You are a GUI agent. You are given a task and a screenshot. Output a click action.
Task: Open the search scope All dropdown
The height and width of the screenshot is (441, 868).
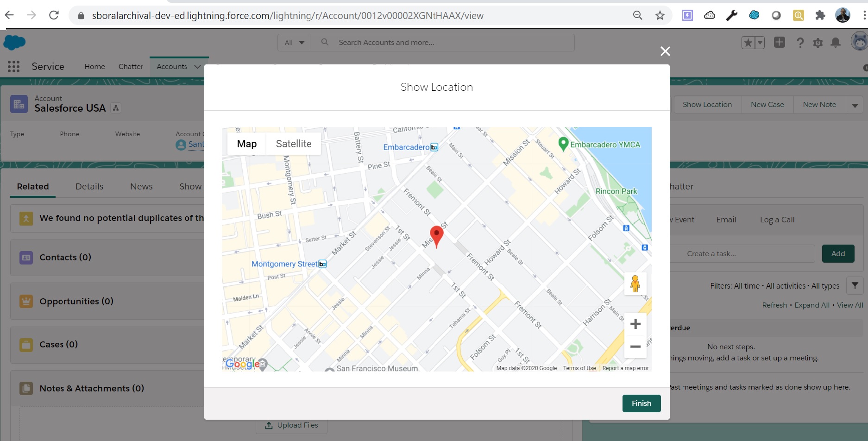tap(293, 42)
